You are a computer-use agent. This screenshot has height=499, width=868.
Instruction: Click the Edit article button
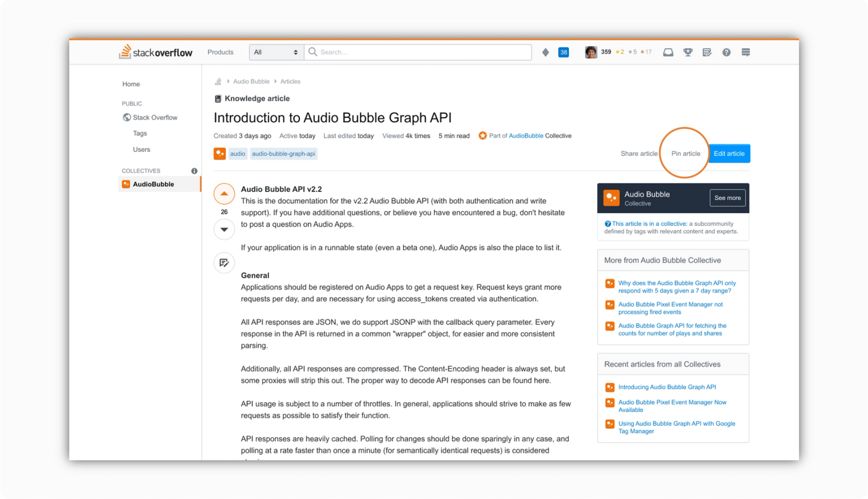pos(729,153)
